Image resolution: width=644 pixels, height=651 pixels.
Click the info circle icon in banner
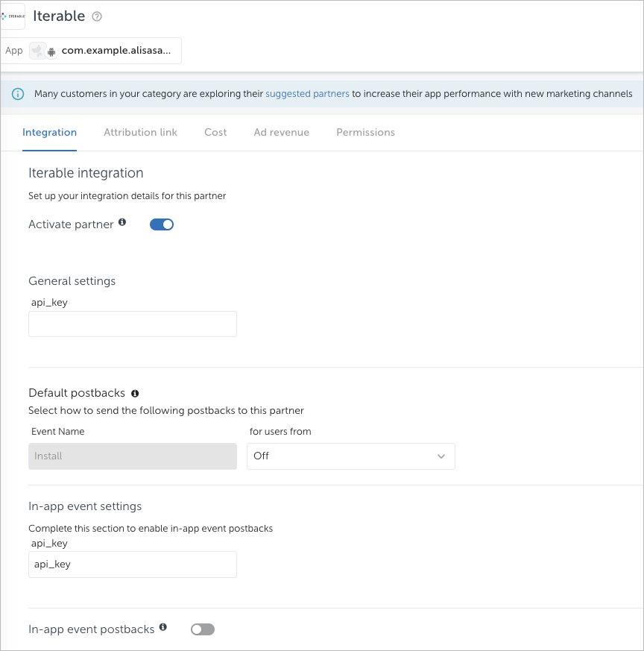pos(17,94)
